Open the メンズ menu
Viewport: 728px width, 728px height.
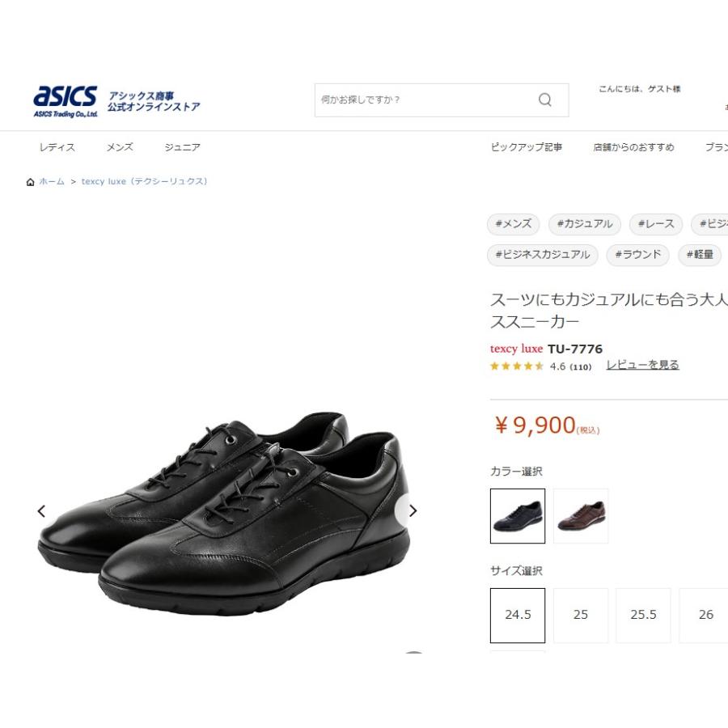pyautogui.click(x=120, y=147)
